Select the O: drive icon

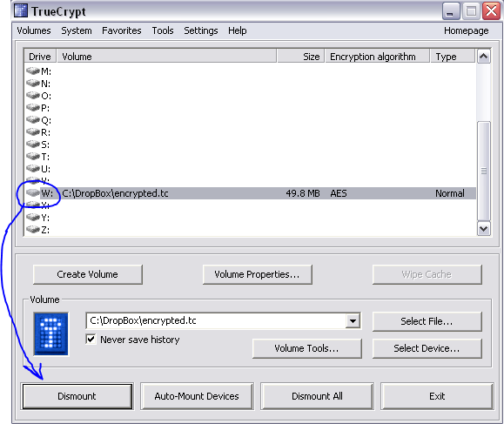point(33,95)
